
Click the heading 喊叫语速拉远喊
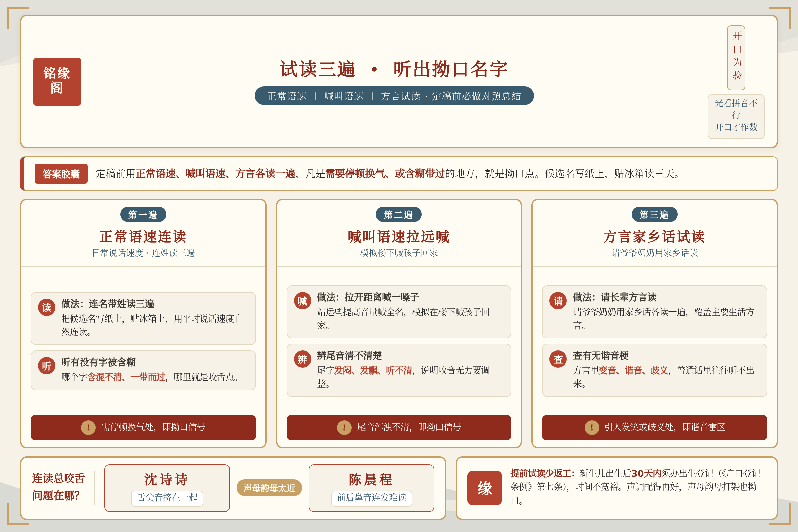[x=399, y=236]
